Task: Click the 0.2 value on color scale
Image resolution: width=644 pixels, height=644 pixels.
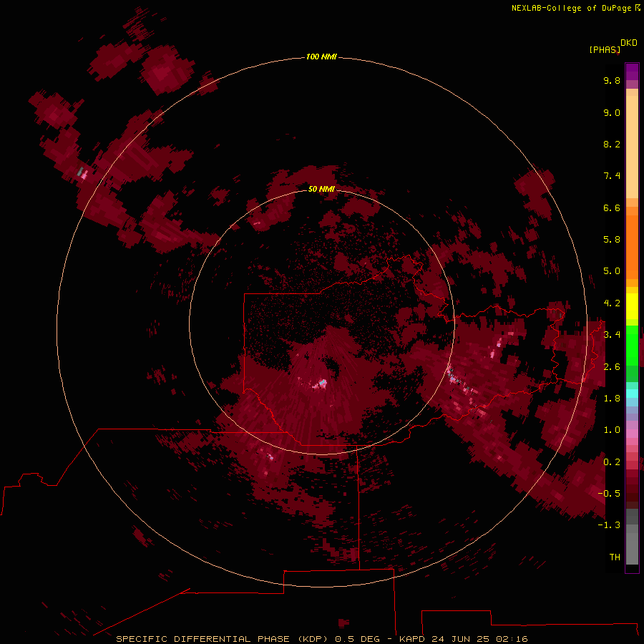Action: [x=612, y=462]
